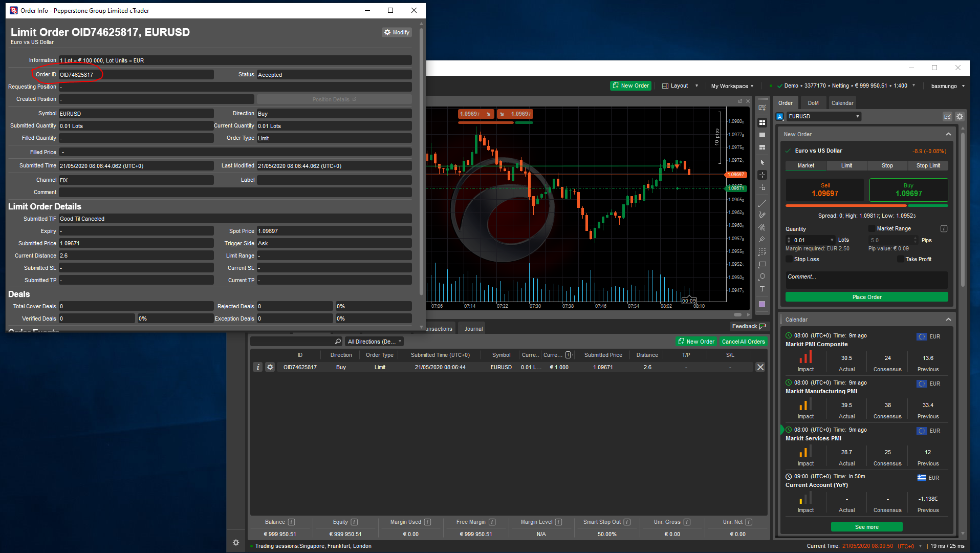Click info icon next to Balance

pyautogui.click(x=291, y=522)
